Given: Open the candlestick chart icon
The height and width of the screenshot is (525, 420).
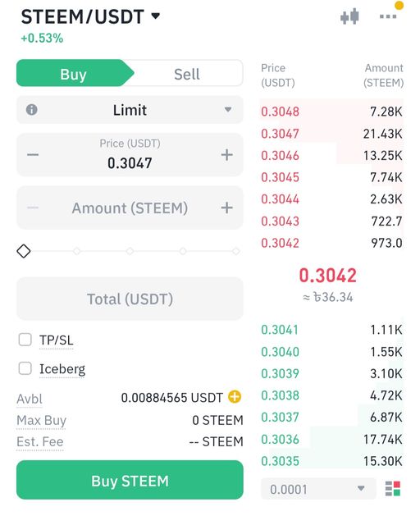Looking at the screenshot, I should (x=349, y=16).
